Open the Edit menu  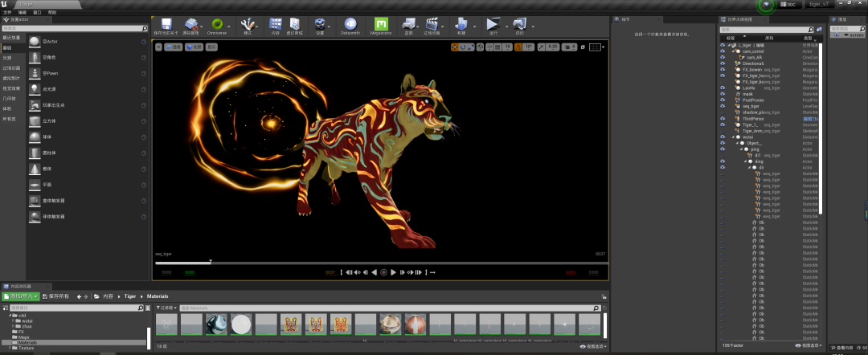[23, 11]
